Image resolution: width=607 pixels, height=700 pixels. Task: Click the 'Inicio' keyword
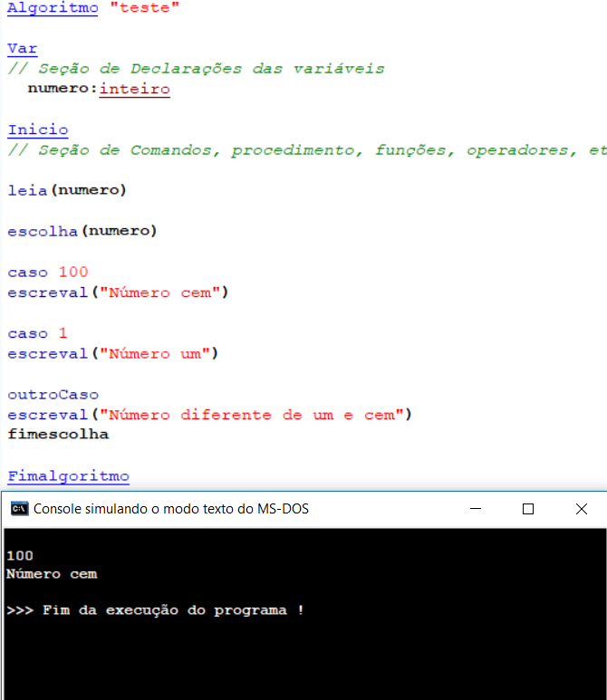point(38,129)
